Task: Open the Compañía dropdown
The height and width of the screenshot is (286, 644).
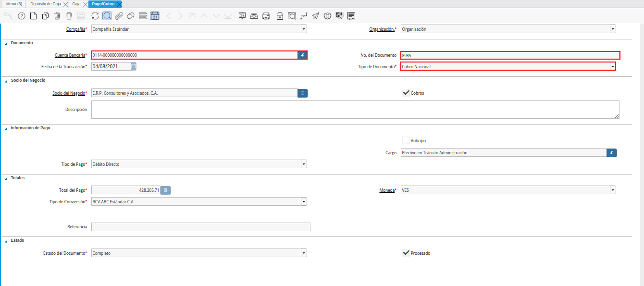Action: click(x=304, y=29)
